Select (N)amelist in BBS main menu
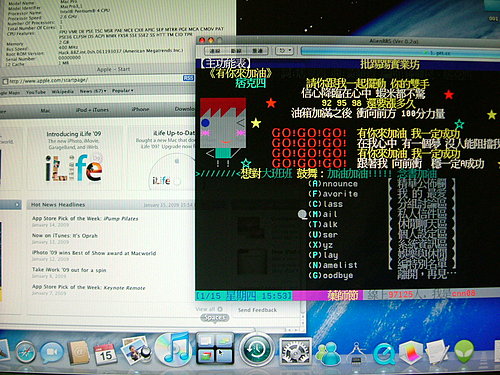 click(x=333, y=265)
